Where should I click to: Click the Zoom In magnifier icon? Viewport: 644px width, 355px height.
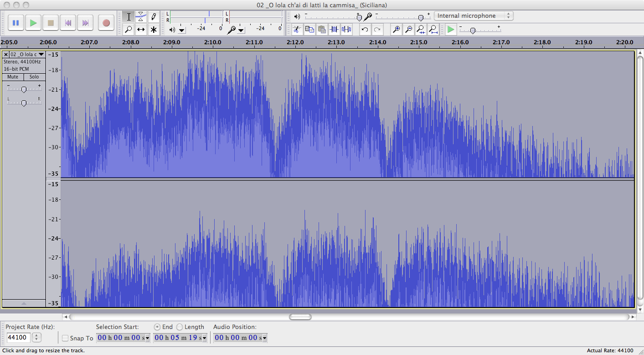point(397,30)
